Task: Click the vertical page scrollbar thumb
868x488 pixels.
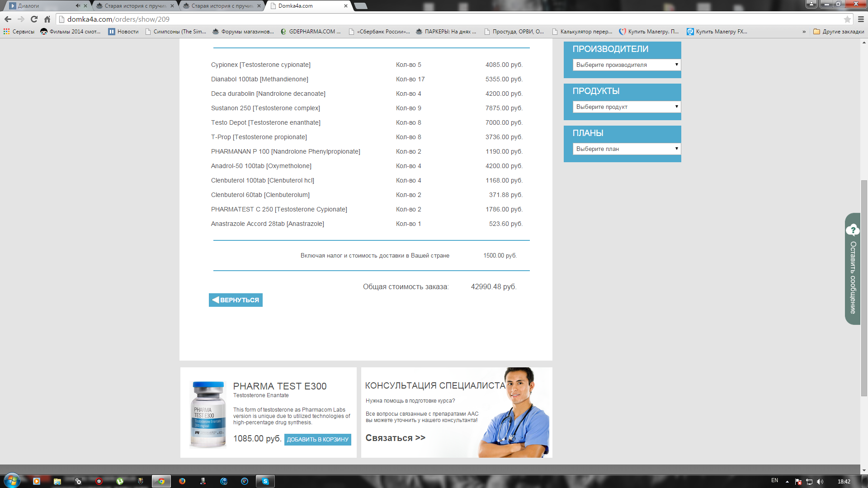Action: 864,287
